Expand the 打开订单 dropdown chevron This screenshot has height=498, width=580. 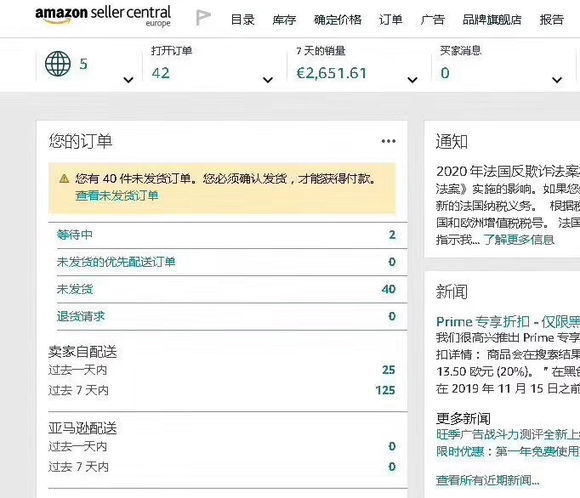(268, 80)
